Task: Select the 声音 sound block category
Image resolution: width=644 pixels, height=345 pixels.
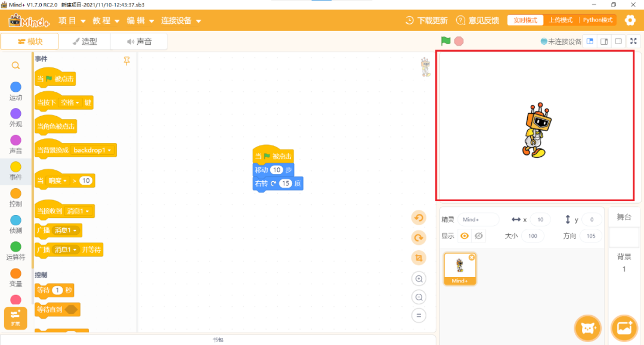Action: tap(16, 144)
